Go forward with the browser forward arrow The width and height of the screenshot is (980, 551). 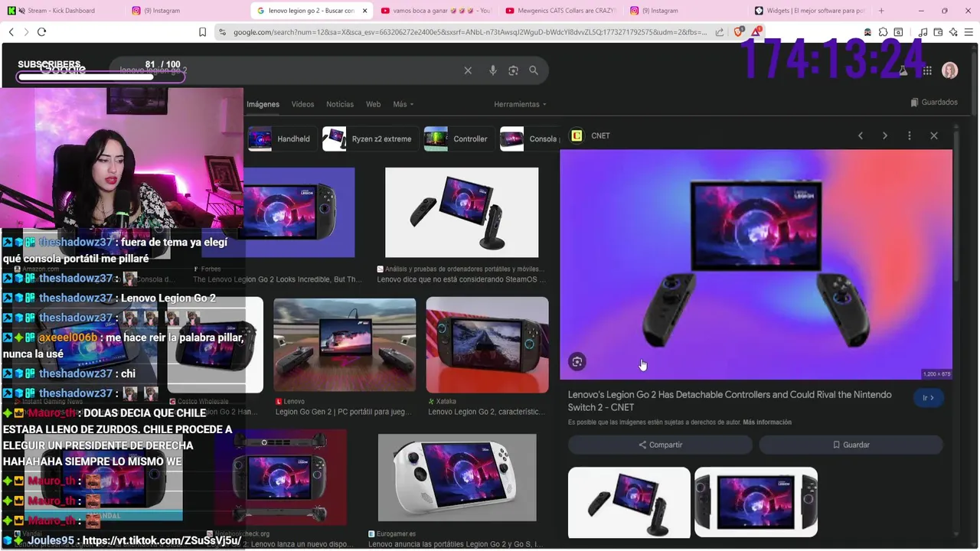tap(26, 32)
